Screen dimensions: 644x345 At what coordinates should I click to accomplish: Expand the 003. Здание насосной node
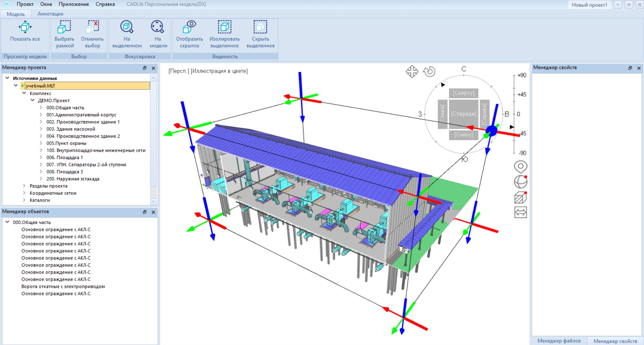(41, 129)
